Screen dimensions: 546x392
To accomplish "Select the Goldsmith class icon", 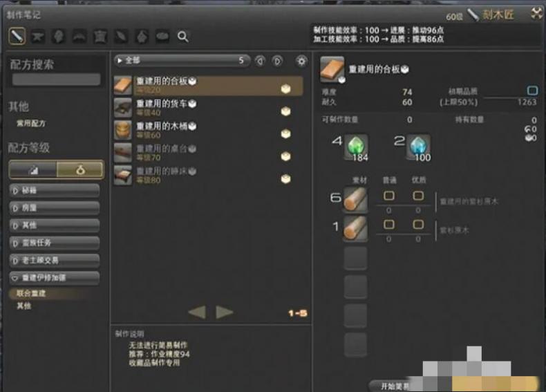I will click(x=79, y=36).
